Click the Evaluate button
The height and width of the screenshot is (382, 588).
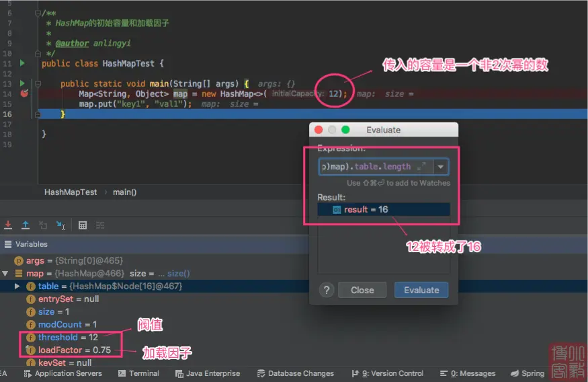(421, 290)
